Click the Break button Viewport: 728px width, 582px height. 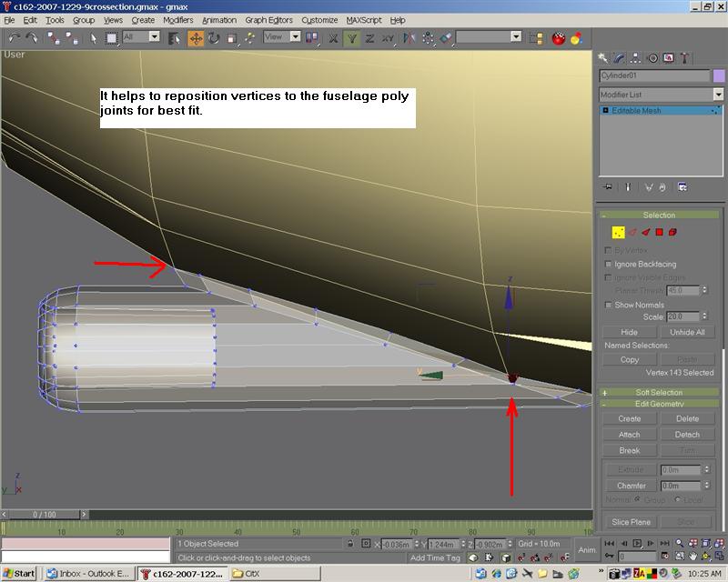(630, 450)
